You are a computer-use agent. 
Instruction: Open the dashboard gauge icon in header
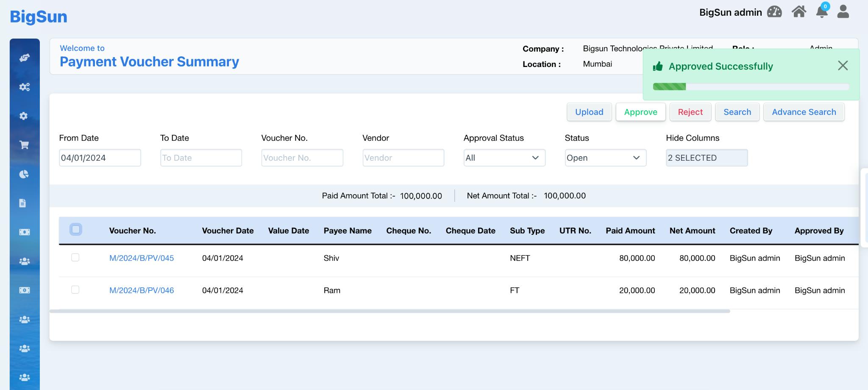(774, 11)
